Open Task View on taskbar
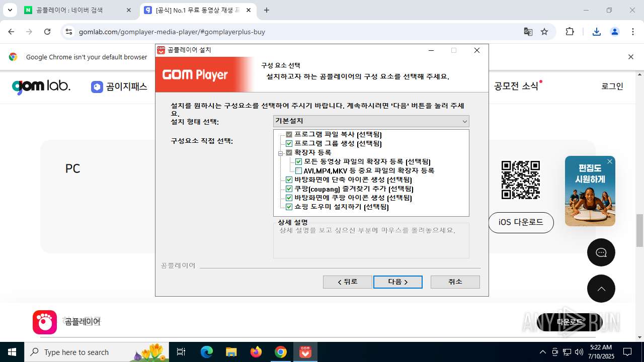The height and width of the screenshot is (362, 644). tap(181, 352)
